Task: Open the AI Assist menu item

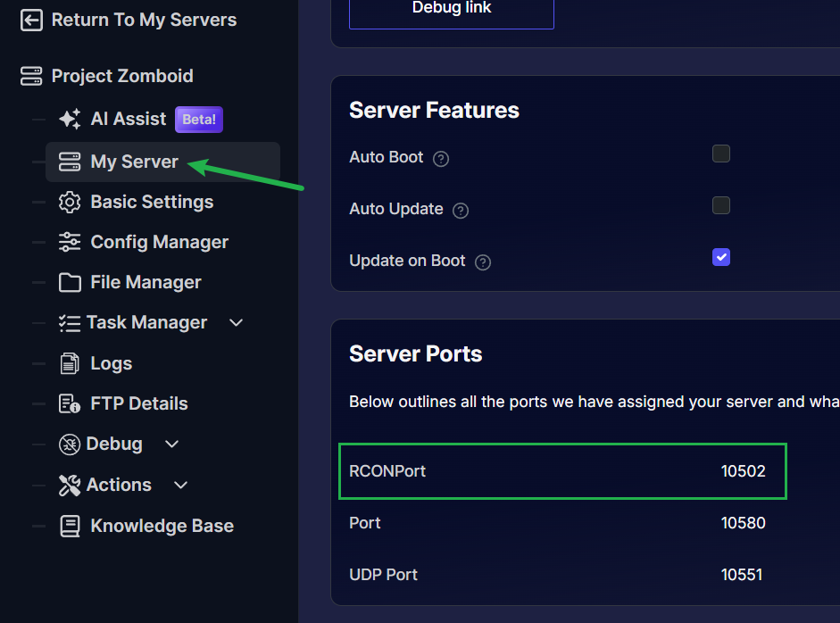Action: click(x=129, y=119)
